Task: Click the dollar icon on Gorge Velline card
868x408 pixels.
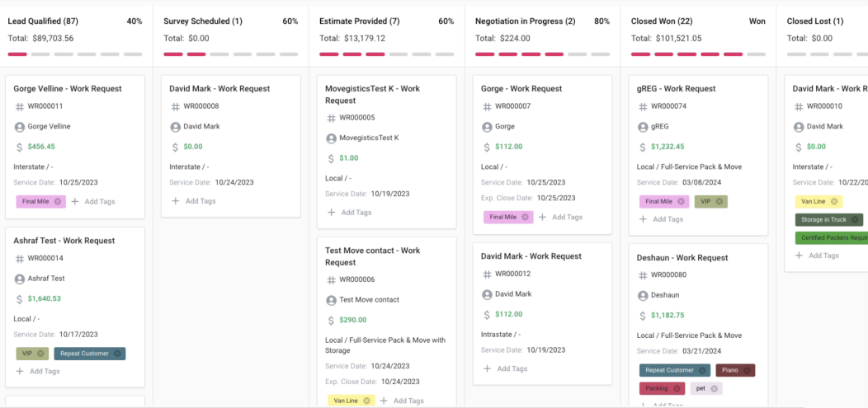Action: [x=20, y=147]
